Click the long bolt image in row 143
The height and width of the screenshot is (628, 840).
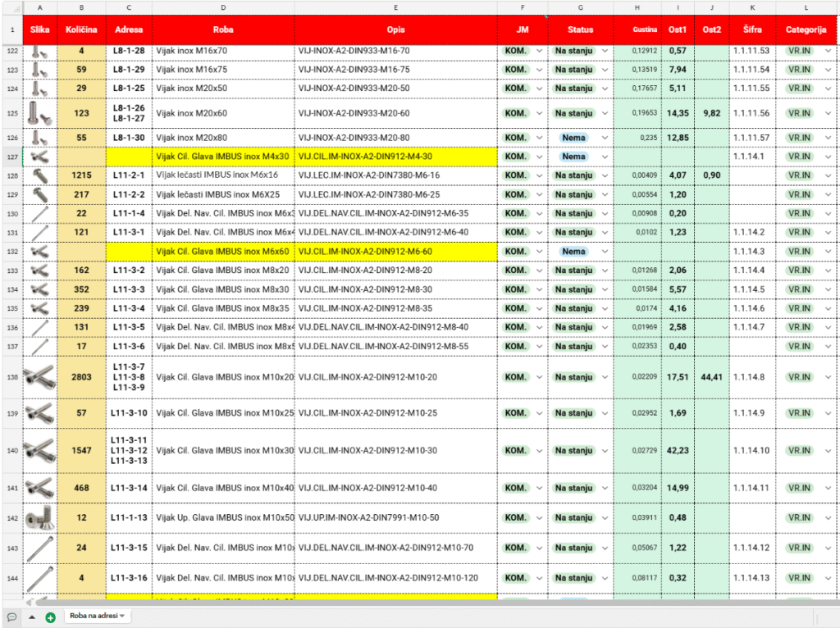click(x=39, y=548)
